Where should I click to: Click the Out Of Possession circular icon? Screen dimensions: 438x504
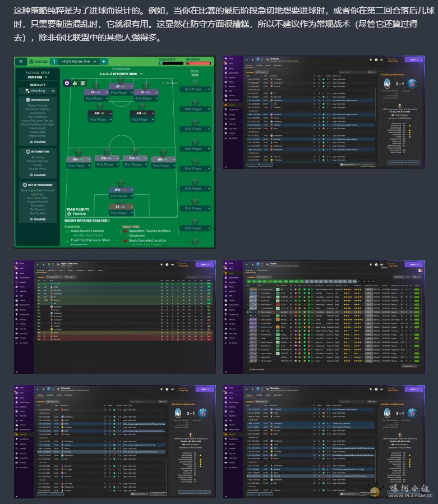(25, 185)
